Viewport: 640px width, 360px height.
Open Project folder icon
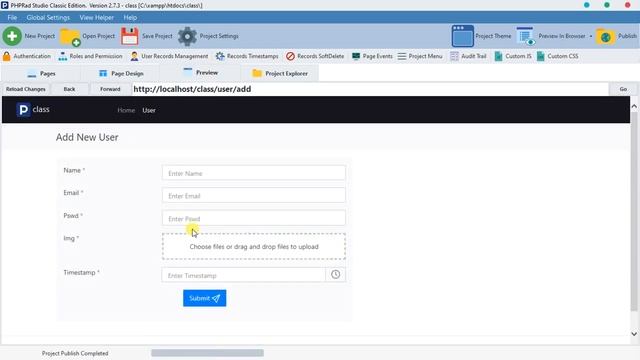(70, 37)
